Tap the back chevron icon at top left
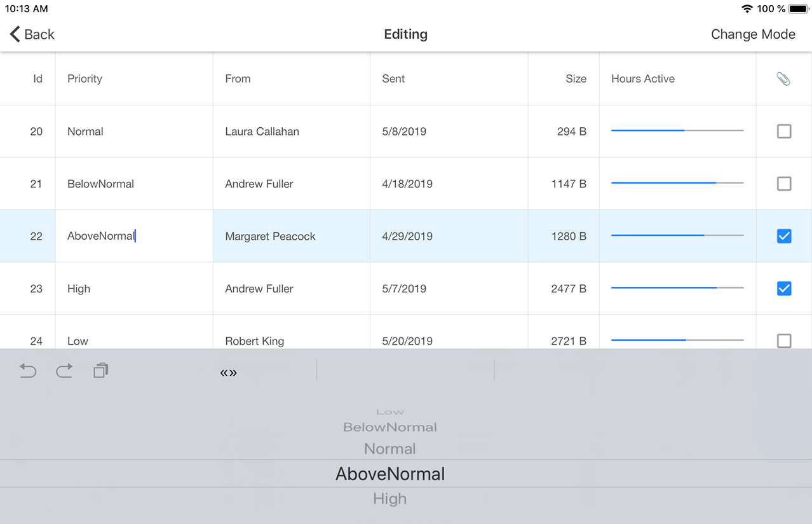Viewport: 812px width, 524px height. coord(14,34)
